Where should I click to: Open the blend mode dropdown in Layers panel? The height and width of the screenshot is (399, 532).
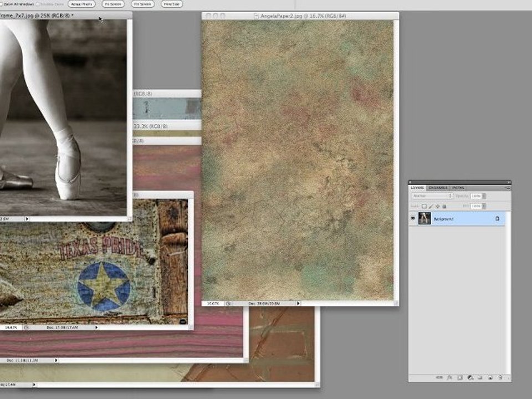click(432, 196)
